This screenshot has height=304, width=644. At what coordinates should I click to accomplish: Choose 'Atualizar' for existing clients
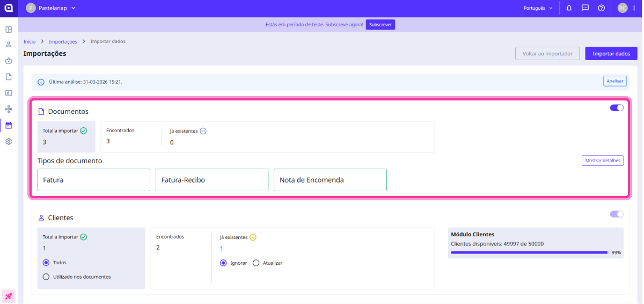[256, 263]
